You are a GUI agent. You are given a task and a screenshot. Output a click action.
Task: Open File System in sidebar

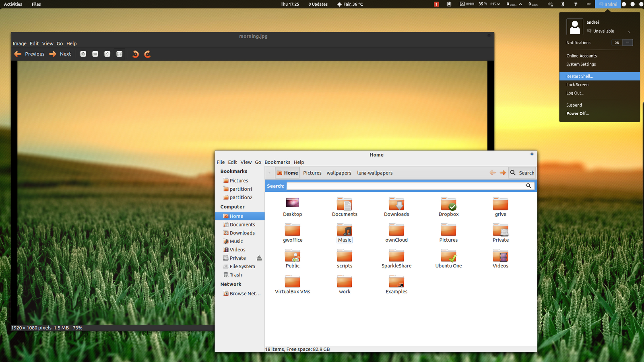239,266
